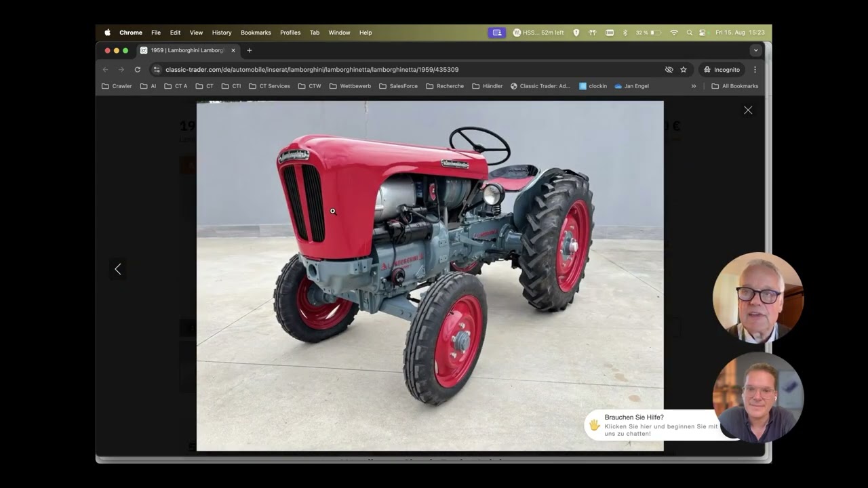
Task: Open the Edit menu
Action: [x=175, y=33]
